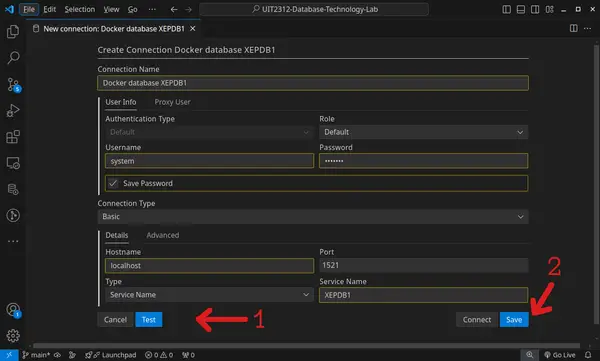Click the Hostname input field

209,266
